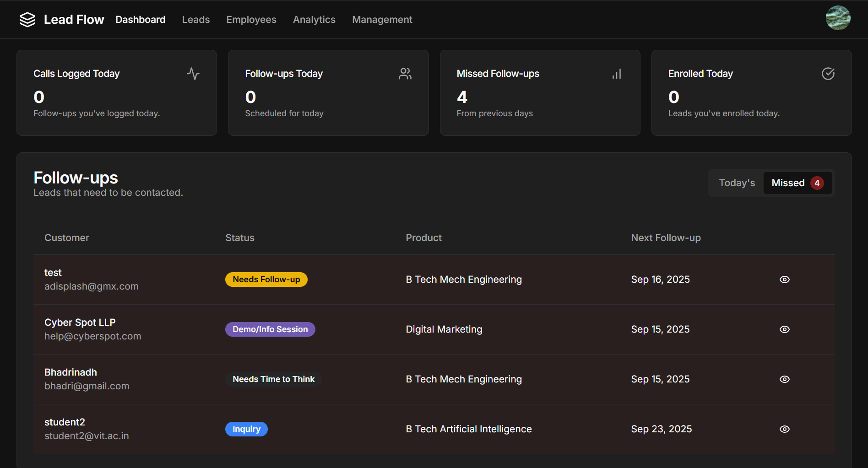Viewport: 868px width, 468px height.
Task: Switch to Today's follow-ups view
Action: click(736, 183)
